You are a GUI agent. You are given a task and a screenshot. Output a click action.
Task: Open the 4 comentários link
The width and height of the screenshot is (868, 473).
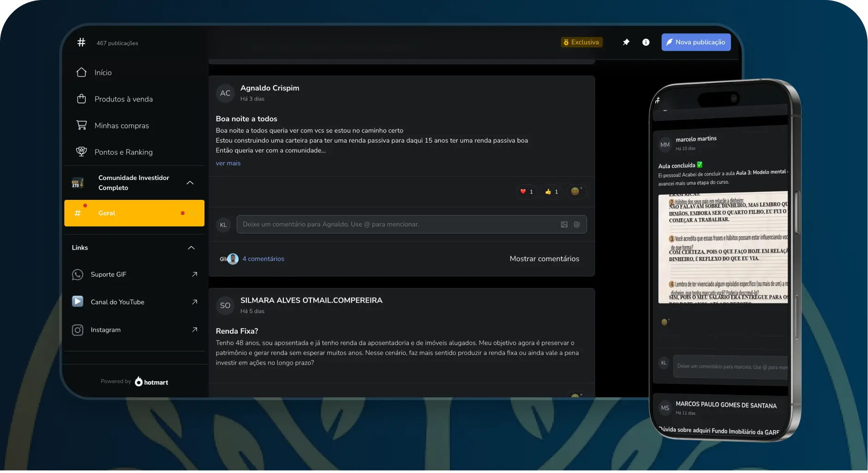[263, 259]
